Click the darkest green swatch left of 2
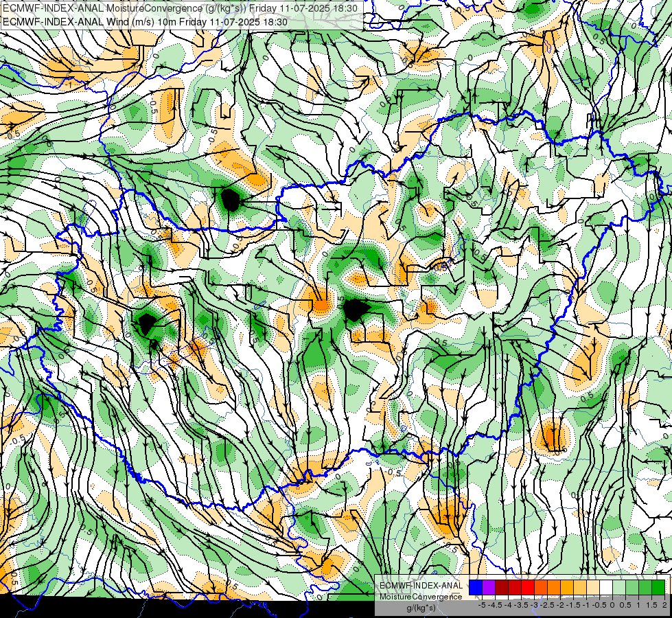This screenshot has width=672, height=618. (658, 587)
